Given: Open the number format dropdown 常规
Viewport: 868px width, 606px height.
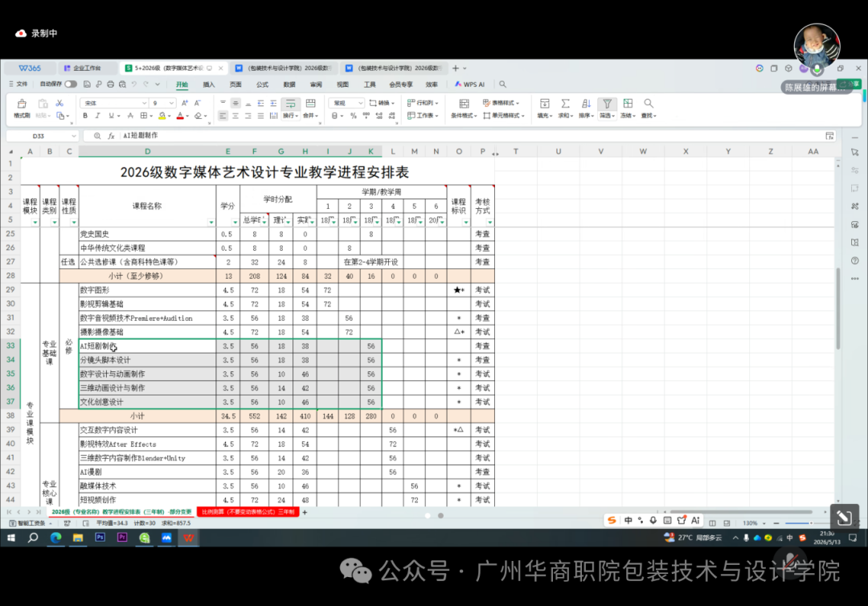Looking at the screenshot, I should 360,103.
